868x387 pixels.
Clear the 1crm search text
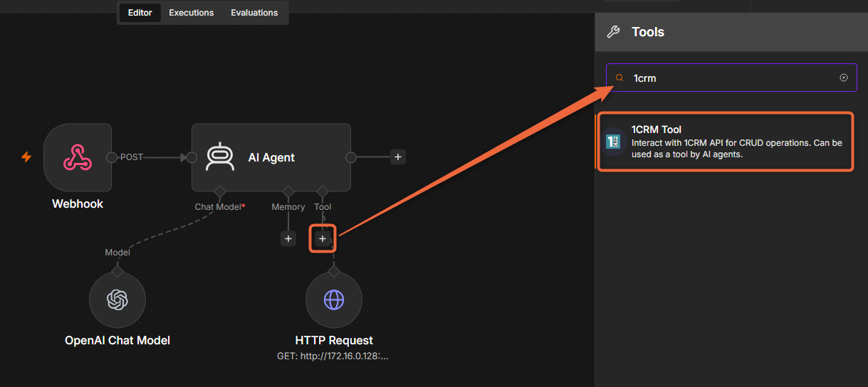[x=844, y=78]
